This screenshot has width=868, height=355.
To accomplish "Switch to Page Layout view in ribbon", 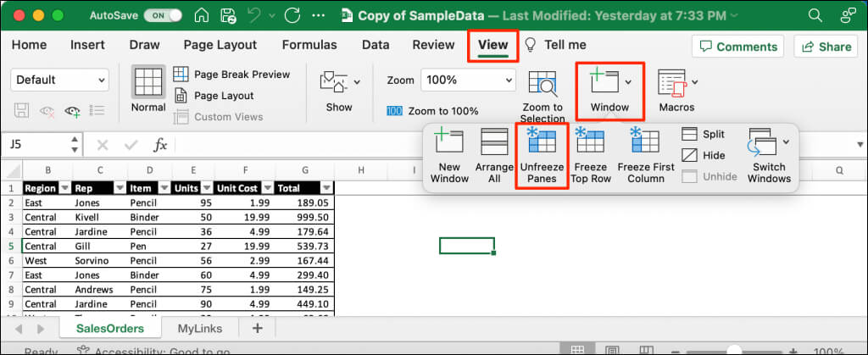I will [x=214, y=96].
